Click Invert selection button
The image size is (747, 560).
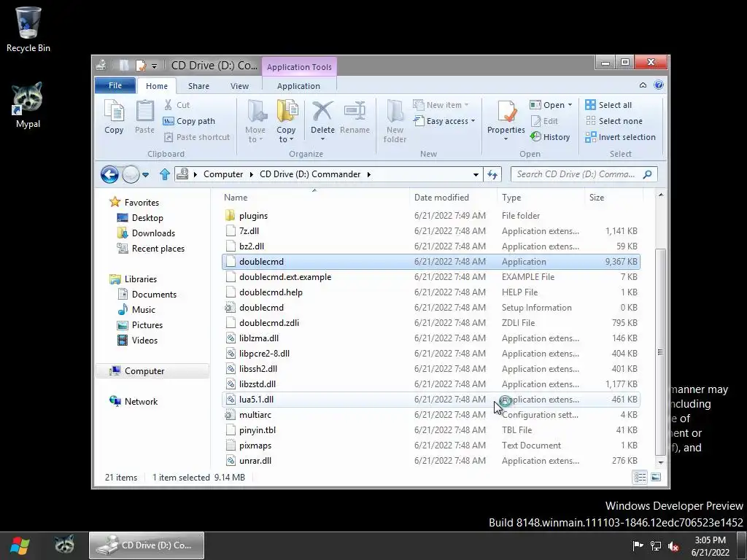click(620, 137)
